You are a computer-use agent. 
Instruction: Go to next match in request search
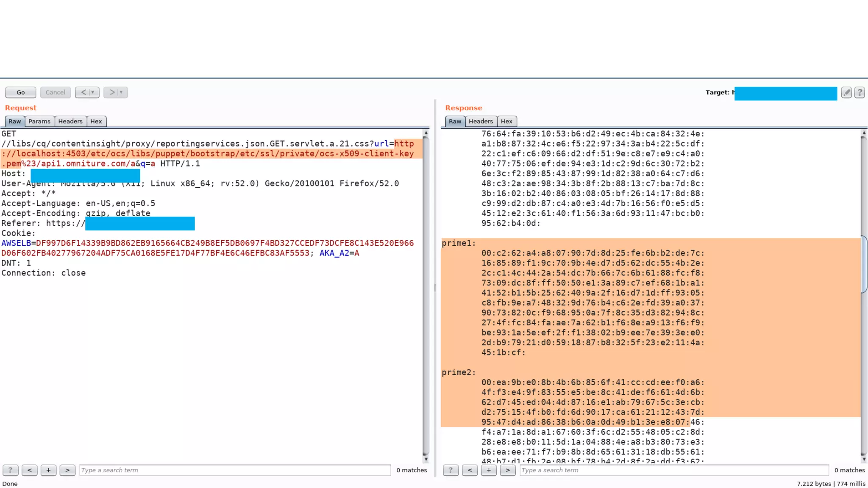(67, 470)
